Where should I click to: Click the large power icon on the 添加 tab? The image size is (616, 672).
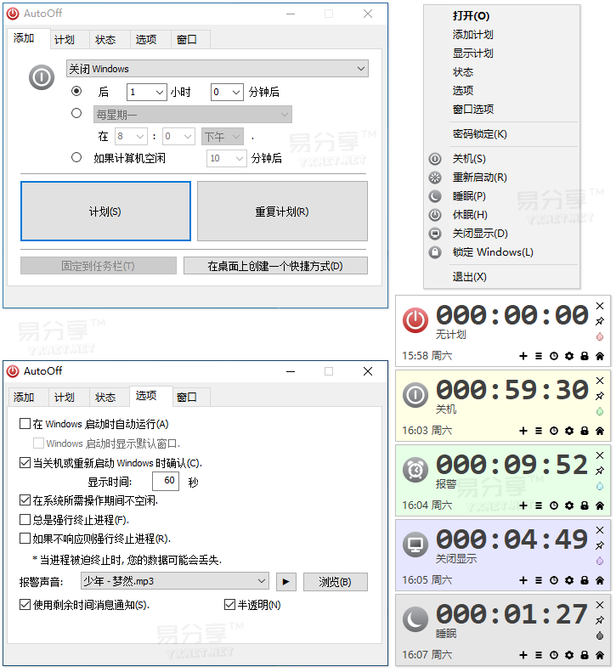tap(42, 77)
